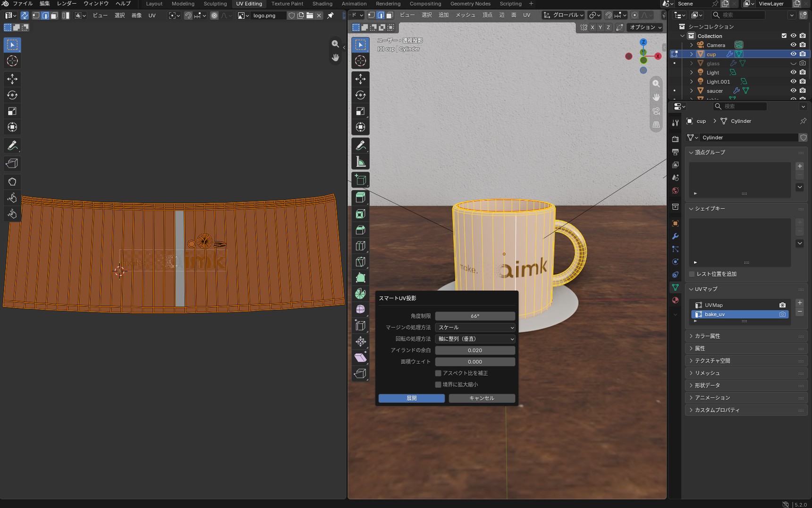This screenshot has width=812, height=508.
Task: Set UVMap as active render UV
Action: pyautogui.click(x=782, y=305)
